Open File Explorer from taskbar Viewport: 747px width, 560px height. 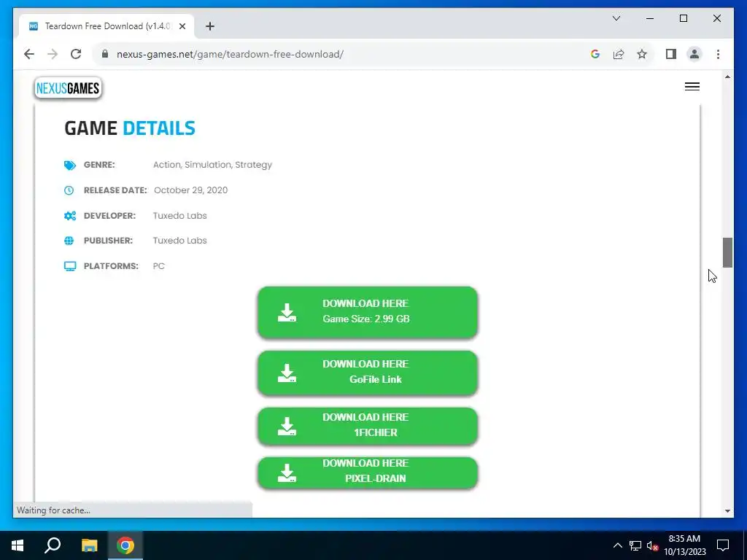(89, 545)
